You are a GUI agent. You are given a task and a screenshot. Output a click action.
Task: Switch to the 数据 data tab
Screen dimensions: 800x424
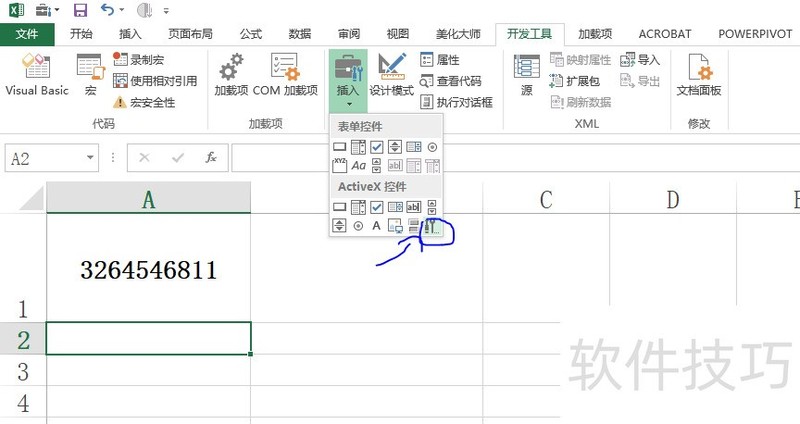point(299,34)
